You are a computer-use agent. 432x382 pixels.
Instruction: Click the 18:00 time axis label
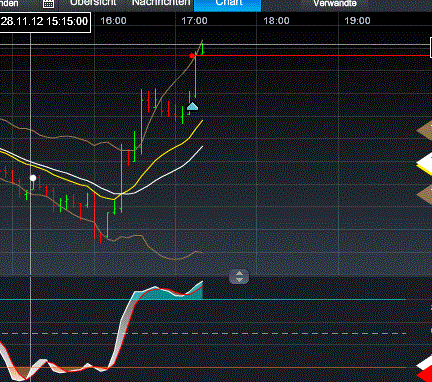(276, 21)
